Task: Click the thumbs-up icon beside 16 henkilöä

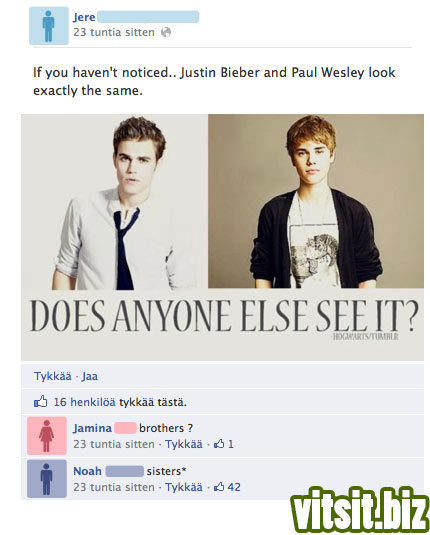Action: point(41,402)
